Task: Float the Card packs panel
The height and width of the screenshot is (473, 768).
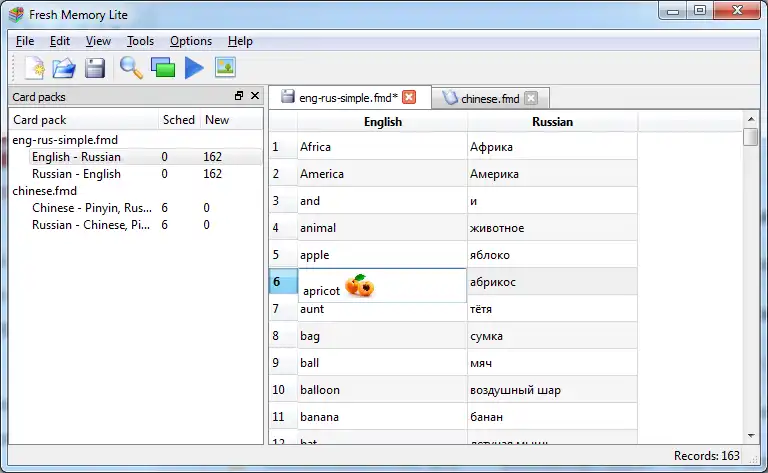Action: click(x=239, y=95)
